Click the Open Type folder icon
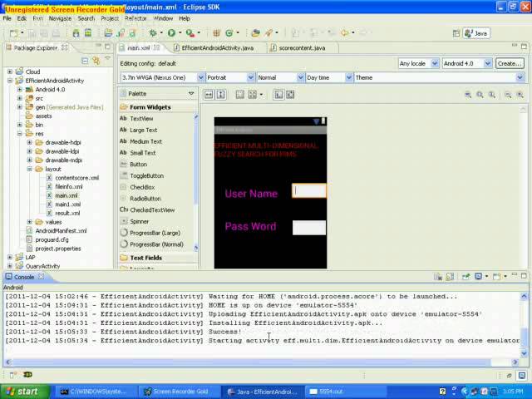The image size is (532, 399). (255, 33)
